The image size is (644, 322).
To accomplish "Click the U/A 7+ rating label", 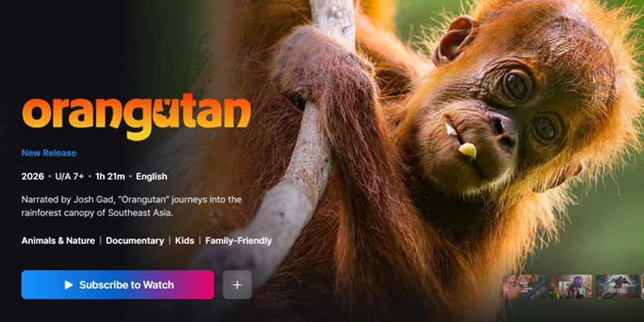I will pos(69,176).
